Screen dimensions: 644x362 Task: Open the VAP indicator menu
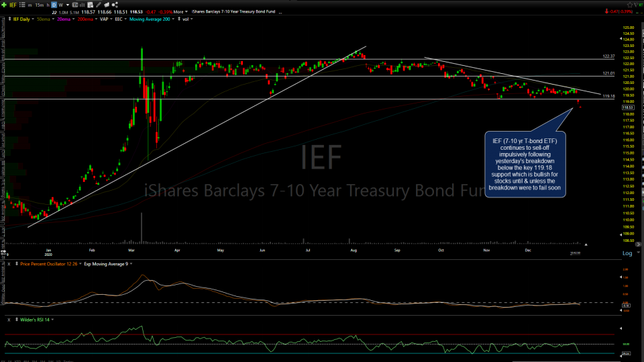point(106,19)
